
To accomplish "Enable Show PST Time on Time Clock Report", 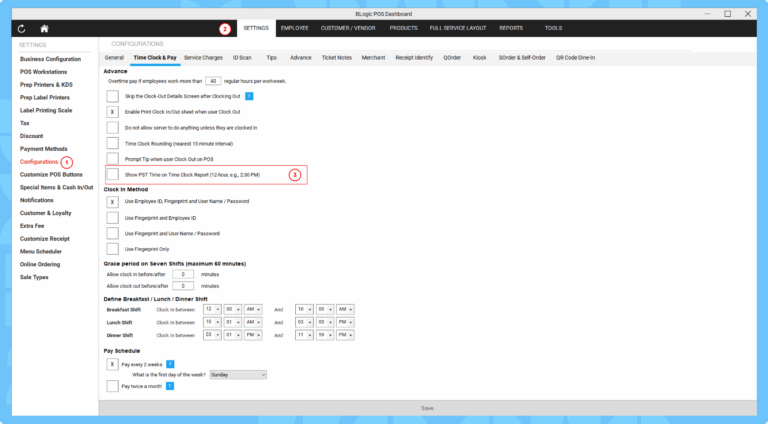I will (113, 174).
